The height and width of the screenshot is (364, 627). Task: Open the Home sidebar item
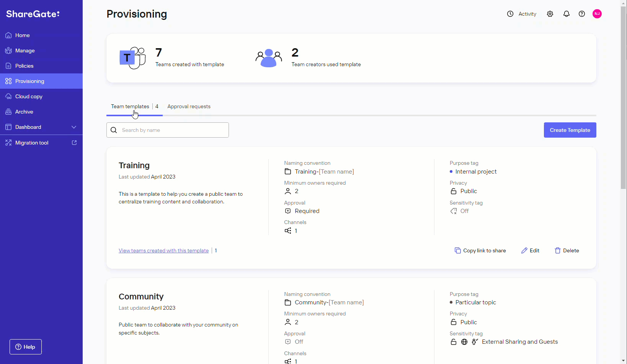[41, 35]
